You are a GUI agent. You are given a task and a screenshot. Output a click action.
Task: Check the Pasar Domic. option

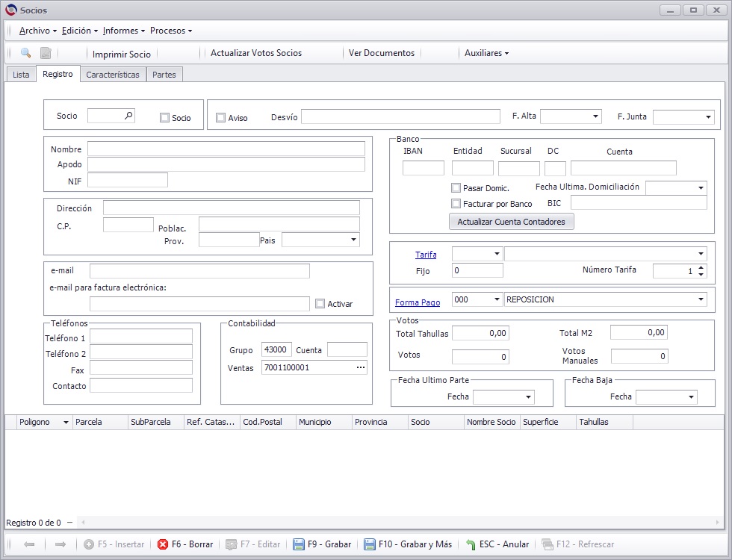[456, 187]
